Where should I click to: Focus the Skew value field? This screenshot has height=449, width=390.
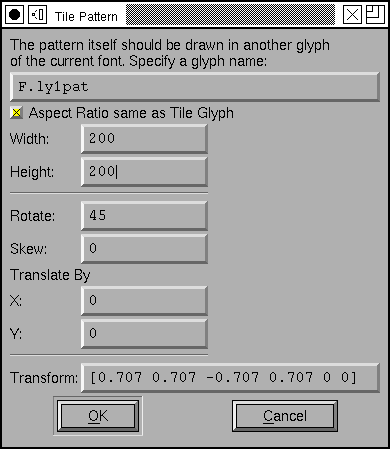coord(144,248)
